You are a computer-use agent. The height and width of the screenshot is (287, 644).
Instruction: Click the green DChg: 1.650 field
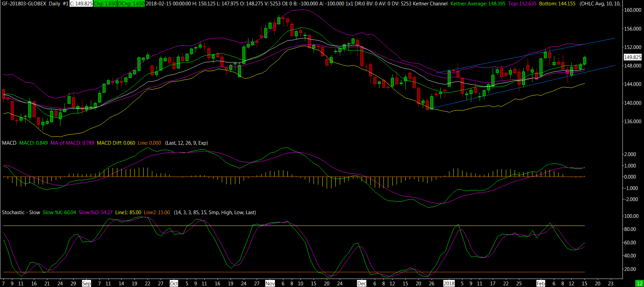point(131,4)
